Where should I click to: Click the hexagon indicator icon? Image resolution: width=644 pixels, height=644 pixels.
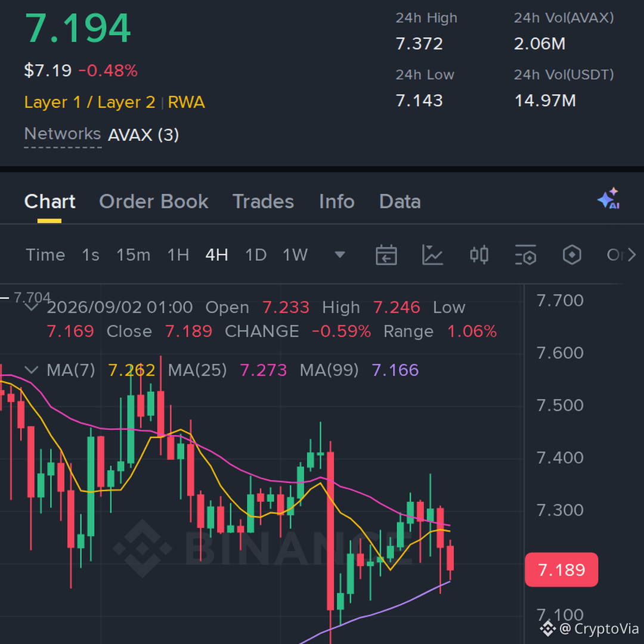coord(572,255)
